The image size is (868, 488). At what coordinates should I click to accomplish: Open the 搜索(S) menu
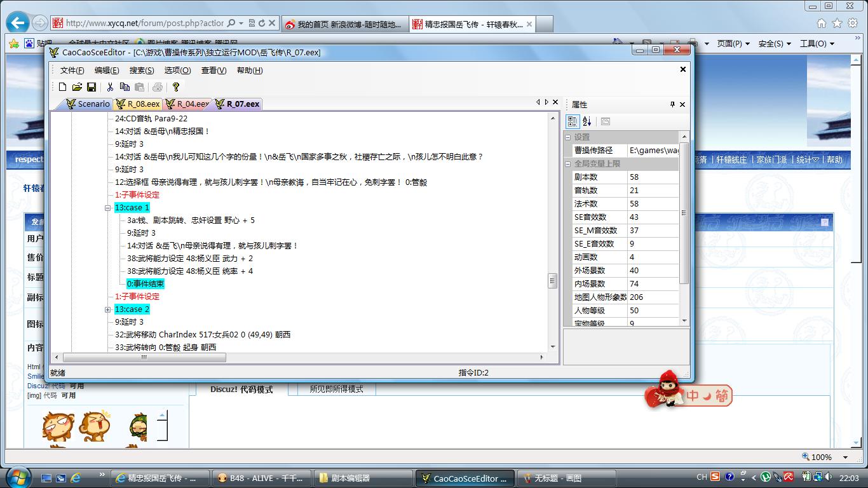tap(142, 71)
